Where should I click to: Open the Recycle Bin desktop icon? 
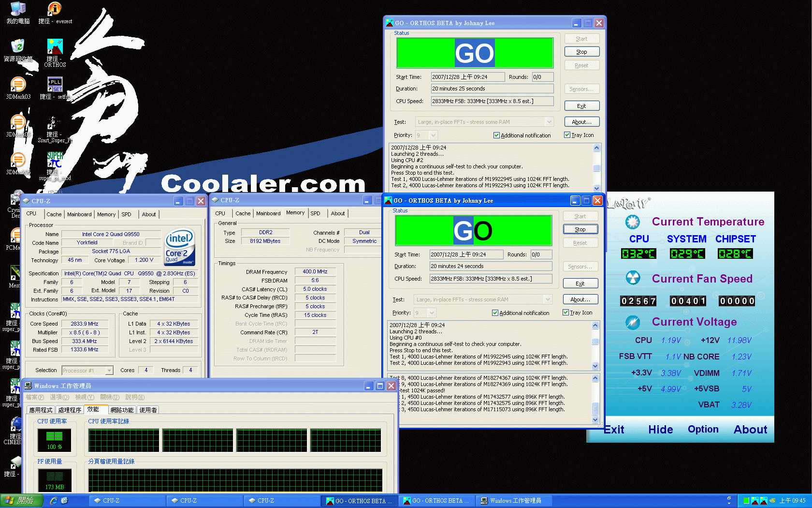[18, 46]
